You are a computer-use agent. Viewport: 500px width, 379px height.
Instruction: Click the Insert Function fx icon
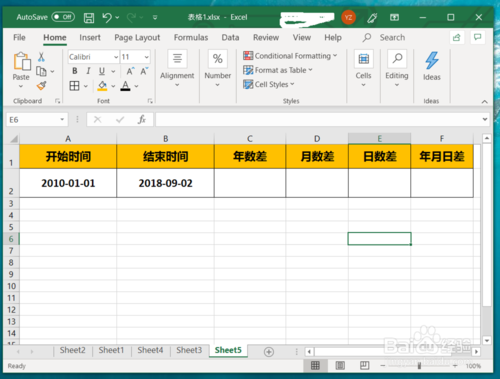(142, 119)
